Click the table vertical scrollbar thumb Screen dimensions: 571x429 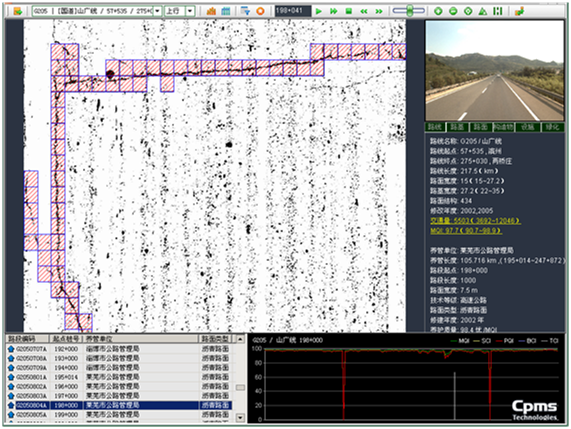pos(240,387)
